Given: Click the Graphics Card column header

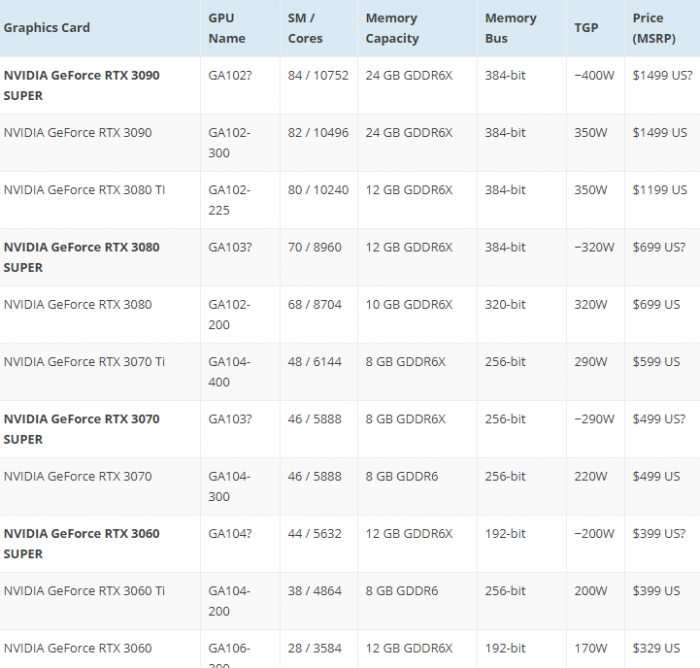Looking at the screenshot, I should click(x=47, y=28).
